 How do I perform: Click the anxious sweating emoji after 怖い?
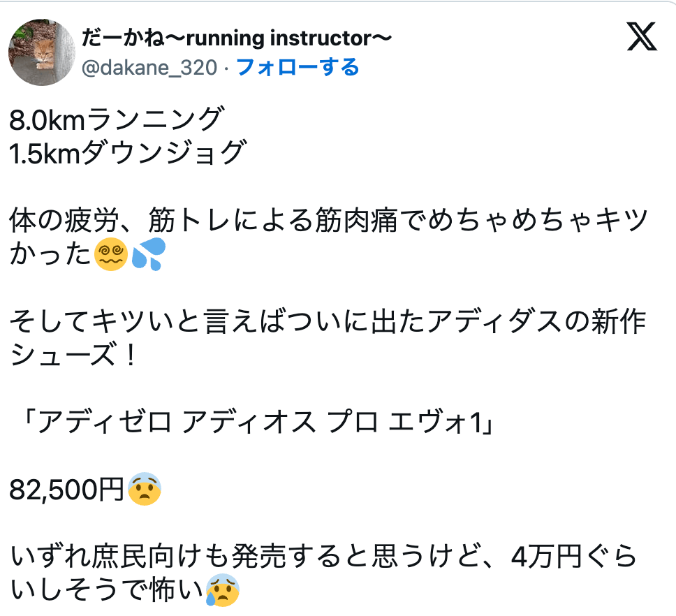point(222,590)
